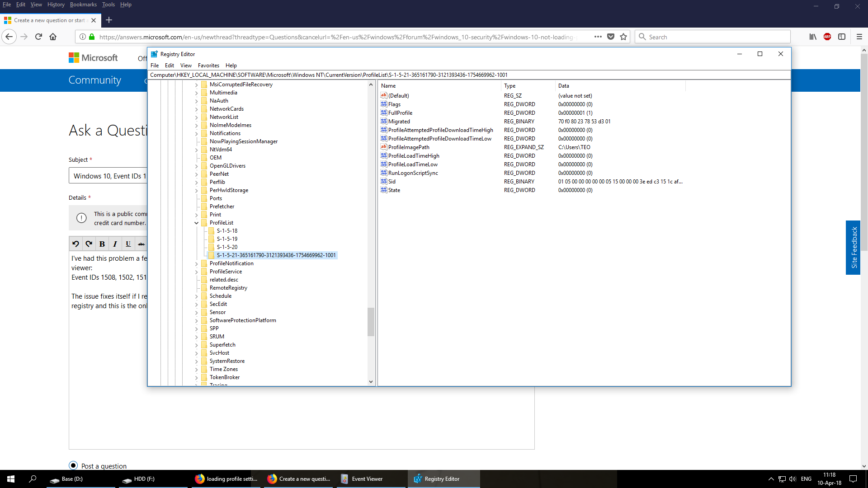The height and width of the screenshot is (488, 868).
Task: Open the Firefox home page icon
Action: pyautogui.click(x=53, y=37)
